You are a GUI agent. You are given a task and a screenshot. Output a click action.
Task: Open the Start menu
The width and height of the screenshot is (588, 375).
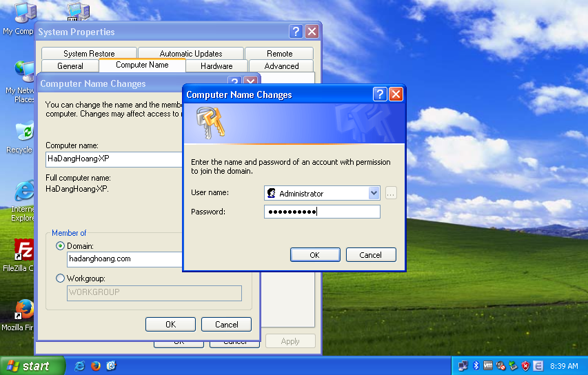click(33, 365)
